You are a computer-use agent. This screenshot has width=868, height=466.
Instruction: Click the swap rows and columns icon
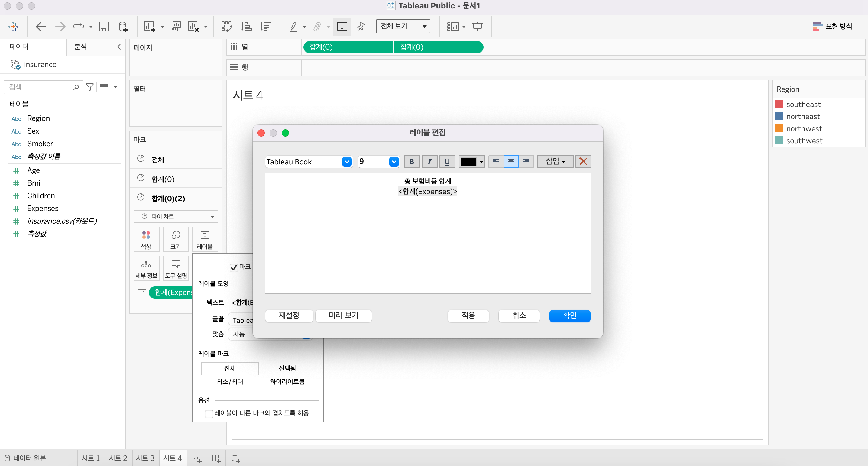[x=226, y=26]
